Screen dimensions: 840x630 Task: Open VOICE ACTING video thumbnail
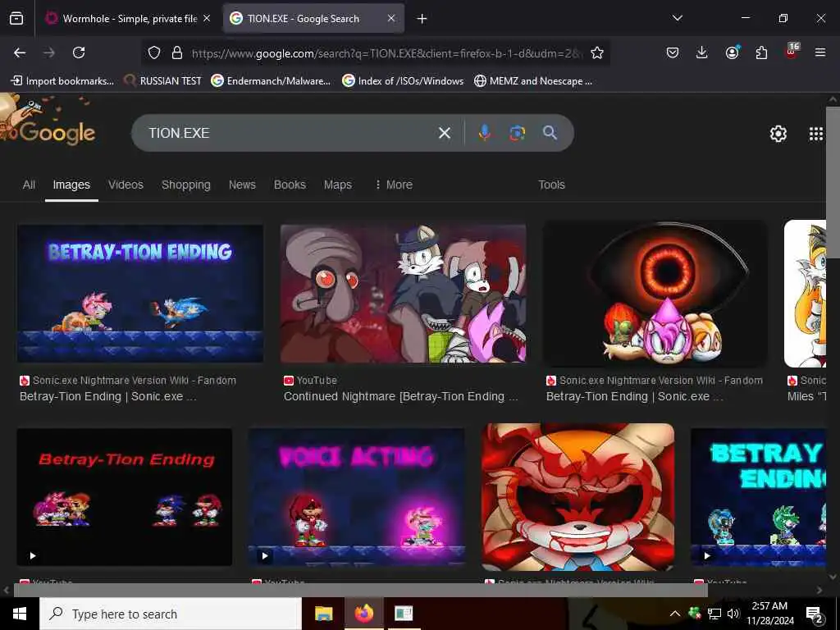pos(357,497)
